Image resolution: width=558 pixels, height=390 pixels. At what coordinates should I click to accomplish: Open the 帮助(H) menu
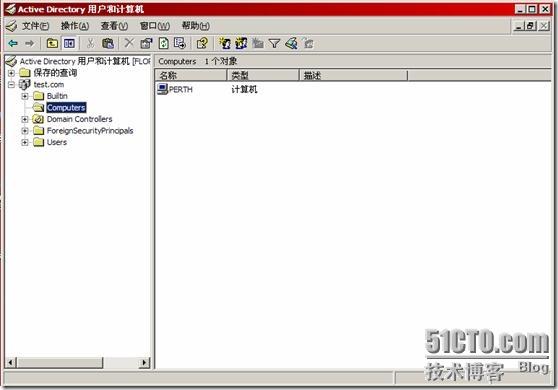coord(196,26)
